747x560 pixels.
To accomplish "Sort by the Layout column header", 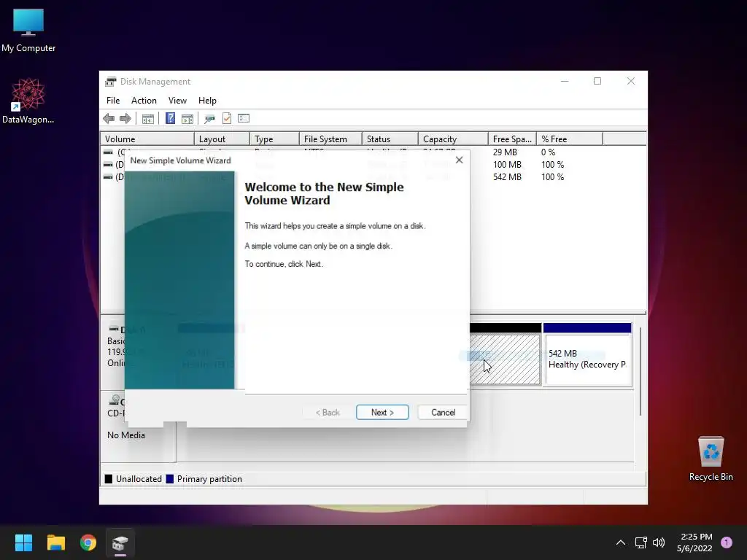I will coord(222,139).
